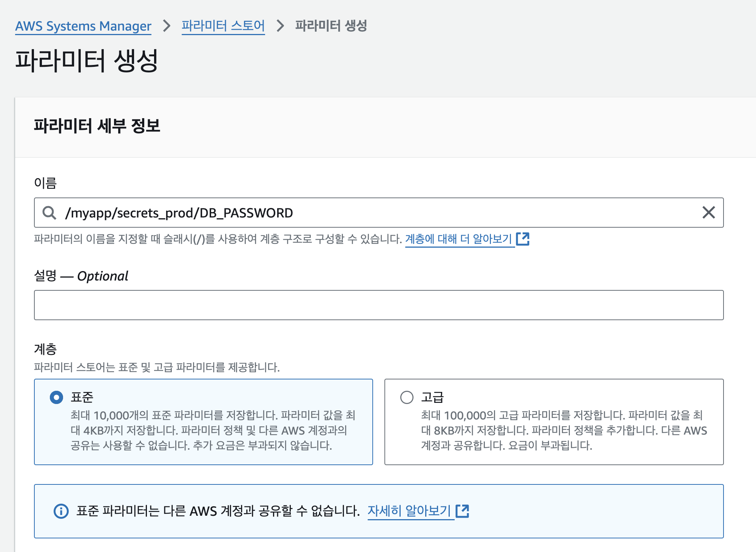Select the 고급 tier radio button
Image resolution: width=756 pixels, height=552 pixels.
(x=407, y=397)
